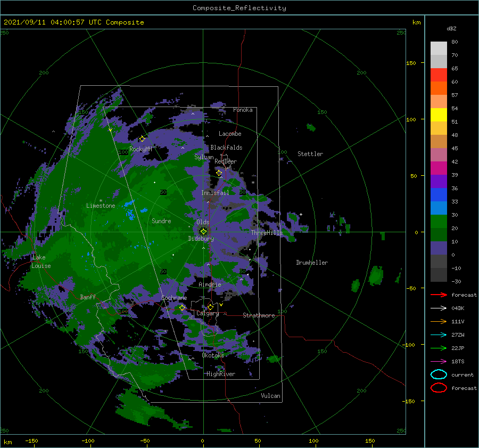Select the ThreeHills label
Image resolution: width=479 pixels, height=448 pixels.
[267, 233]
